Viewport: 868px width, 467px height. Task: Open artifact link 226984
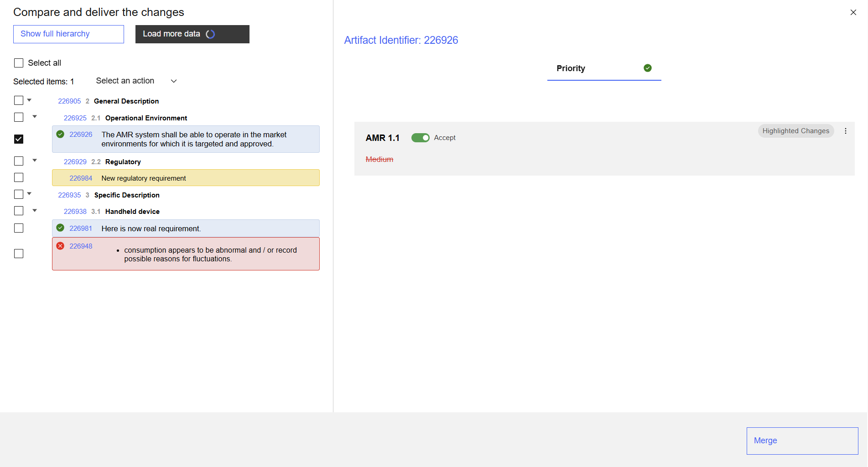point(81,178)
